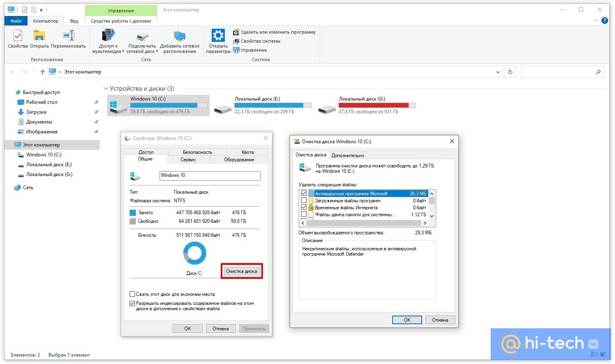Image resolution: width=615 pixels, height=364 pixels.
Task: Click Быстрый доступ in navigation pane
Action: (x=41, y=92)
